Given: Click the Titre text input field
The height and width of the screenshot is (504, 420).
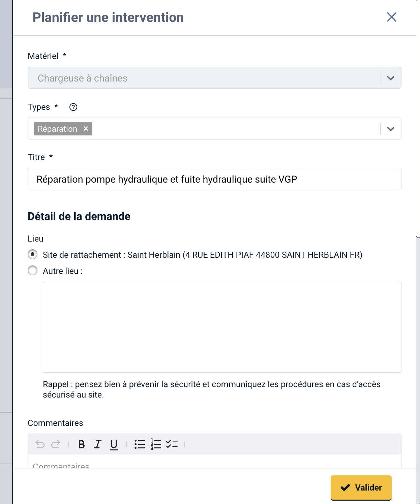Looking at the screenshot, I should click(214, 179).
